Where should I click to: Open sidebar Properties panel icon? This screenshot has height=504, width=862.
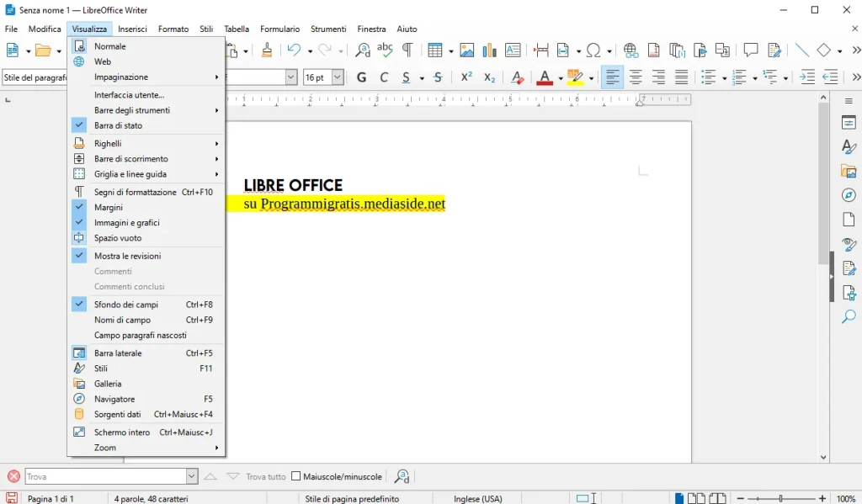(x=849, y=122)
